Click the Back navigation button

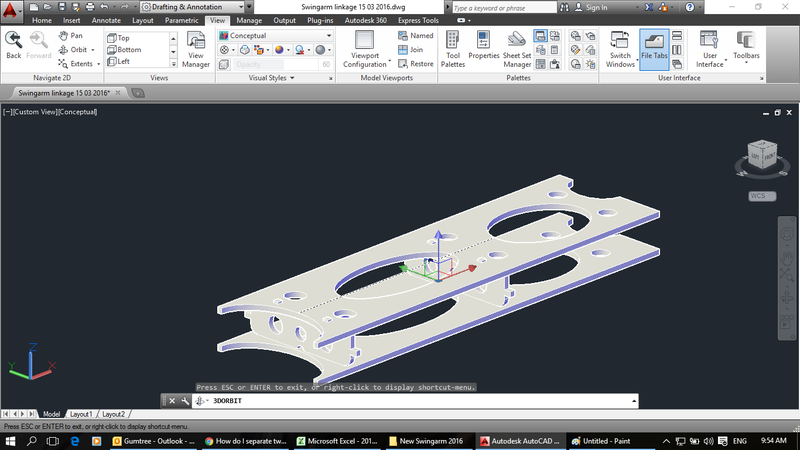coord(13,45)
